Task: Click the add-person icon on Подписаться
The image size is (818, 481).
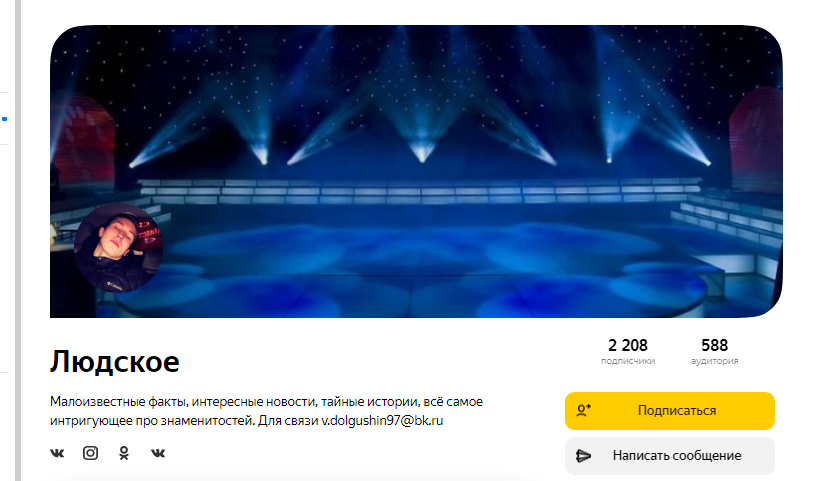Action: tap(584, 411)
